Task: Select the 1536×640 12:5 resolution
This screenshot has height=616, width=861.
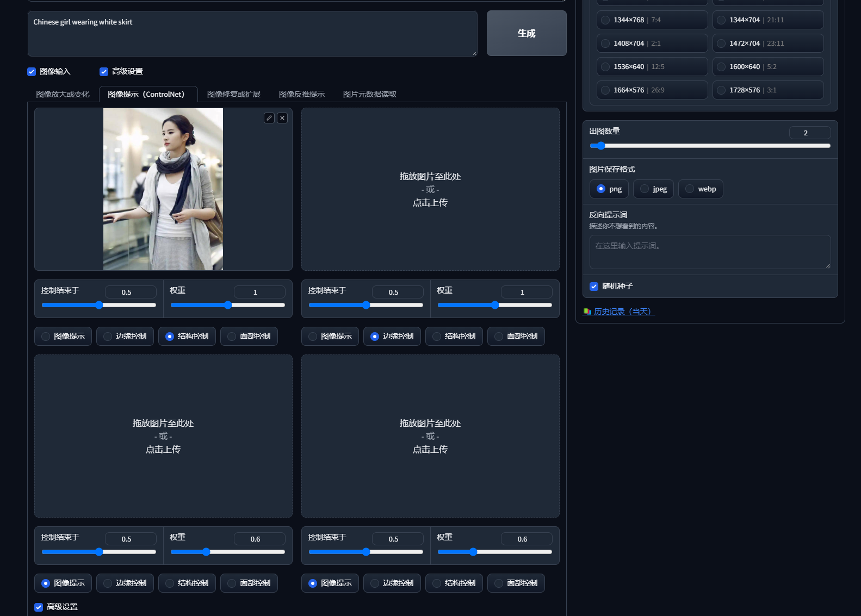Action: [x=652, y=67]
